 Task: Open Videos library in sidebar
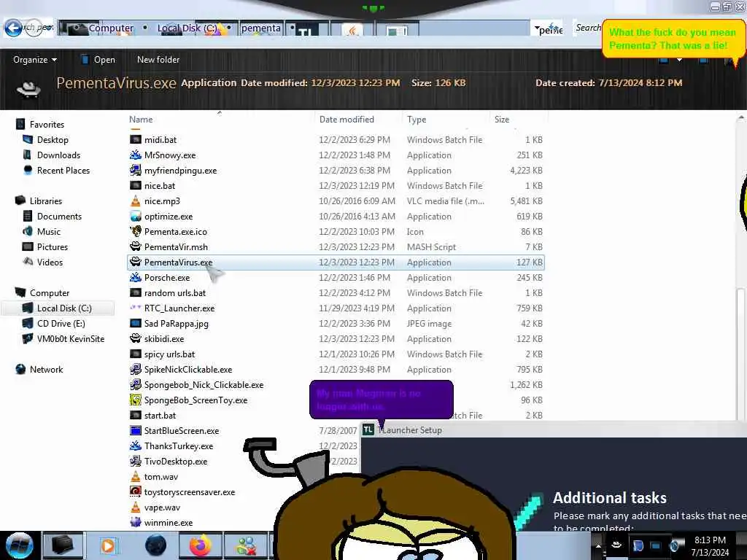[50, 262]
